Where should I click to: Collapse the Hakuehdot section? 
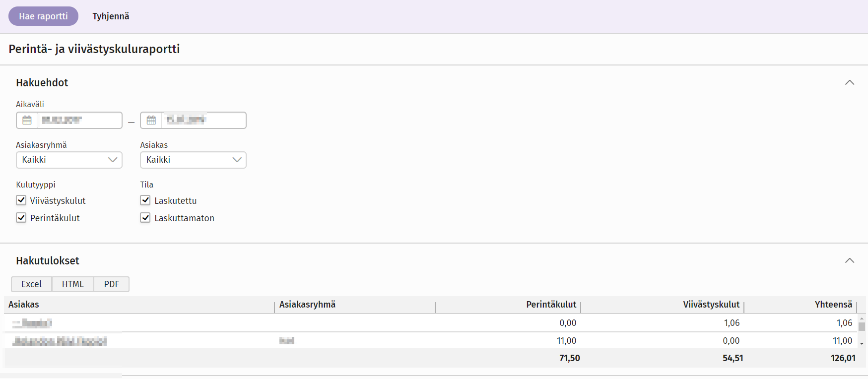tap(850, 82)
